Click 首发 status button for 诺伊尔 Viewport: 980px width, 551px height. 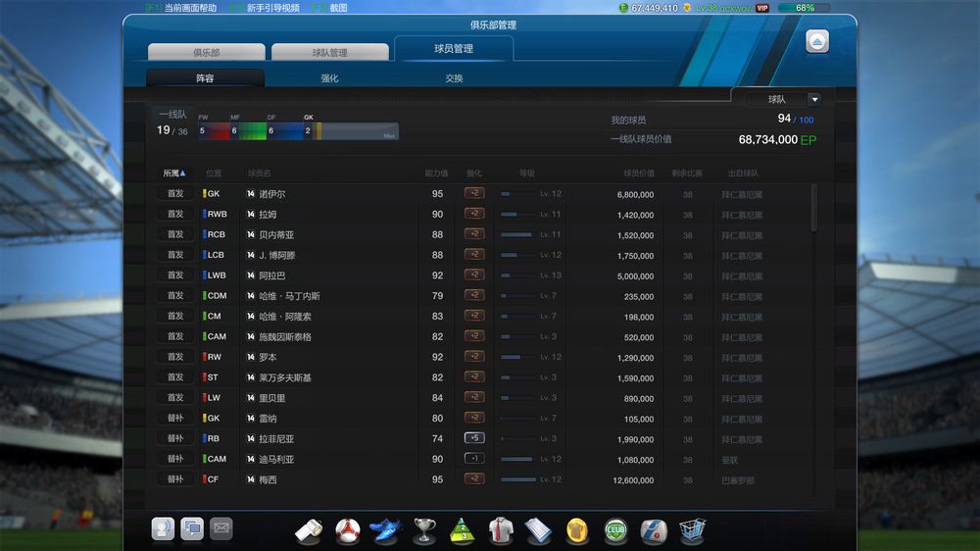[x=175, y=194]
